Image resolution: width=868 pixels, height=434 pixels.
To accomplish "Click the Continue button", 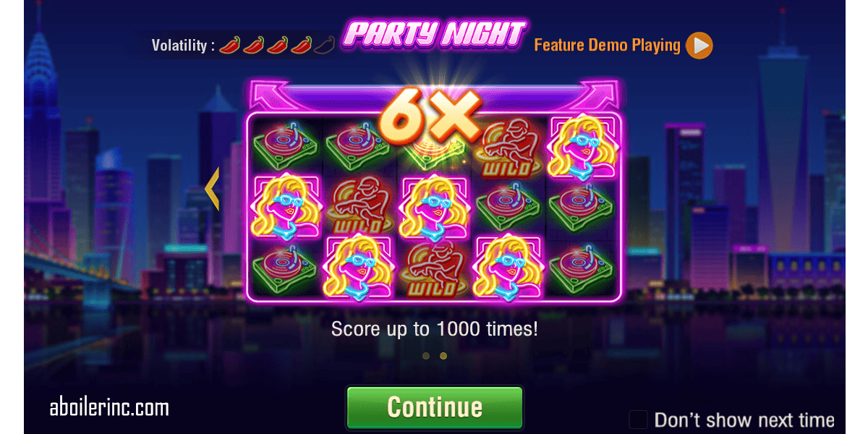I will (x=434, y=407).
